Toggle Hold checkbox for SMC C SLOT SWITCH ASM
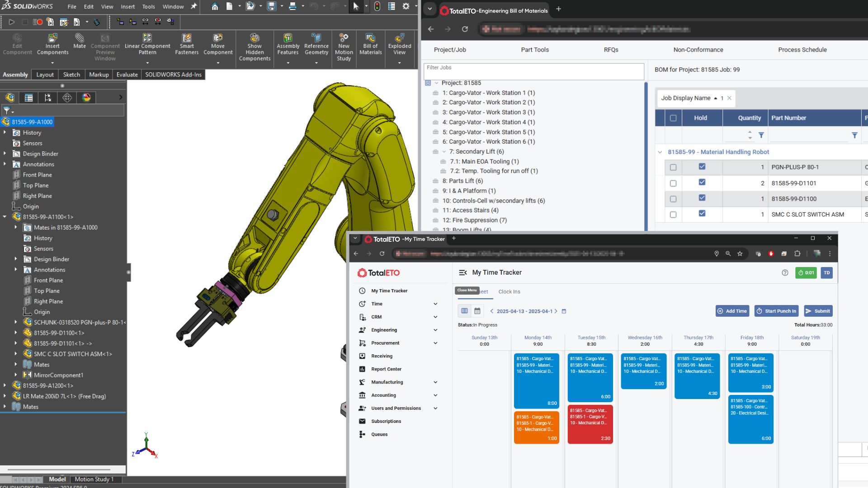Image resolution: width=868 pixels, height=488 pixels. [702, 213]
